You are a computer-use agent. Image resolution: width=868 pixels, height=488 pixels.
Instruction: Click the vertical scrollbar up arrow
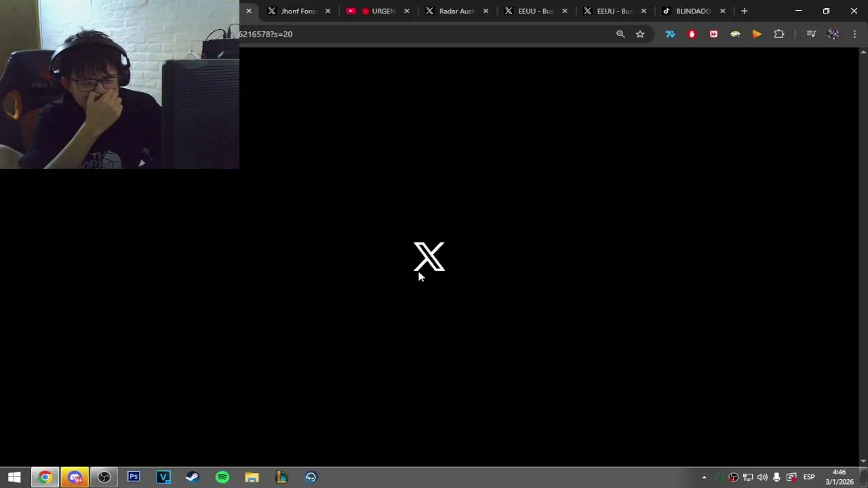tap(863, 52)
